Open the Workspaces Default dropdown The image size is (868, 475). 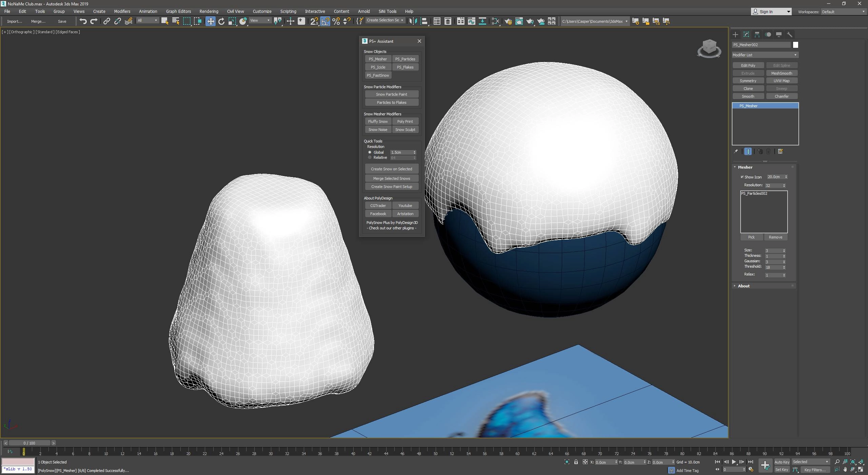[x=843, y=12]
